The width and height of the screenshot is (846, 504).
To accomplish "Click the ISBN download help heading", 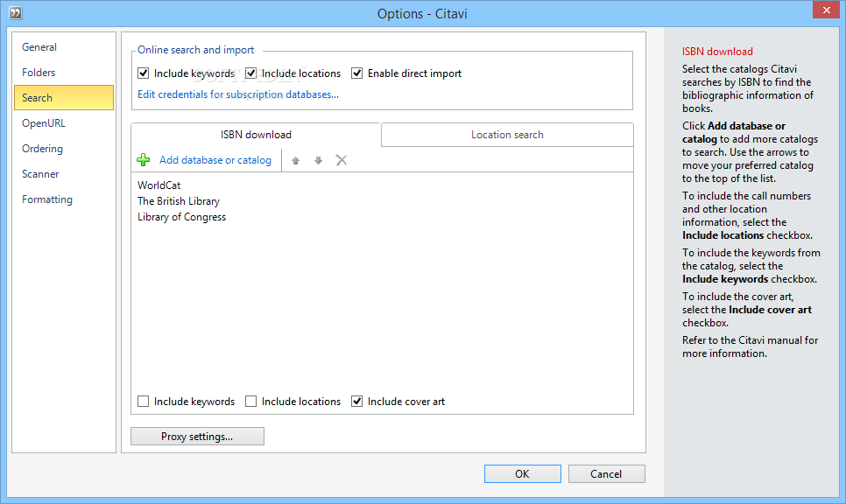I will [717, 52].
